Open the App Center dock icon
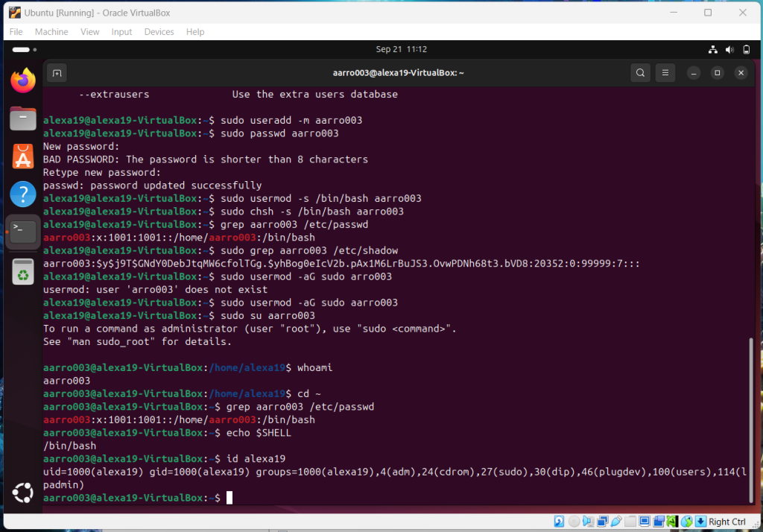Viewport: 763px width, 532px height. [x=23, y=156]
